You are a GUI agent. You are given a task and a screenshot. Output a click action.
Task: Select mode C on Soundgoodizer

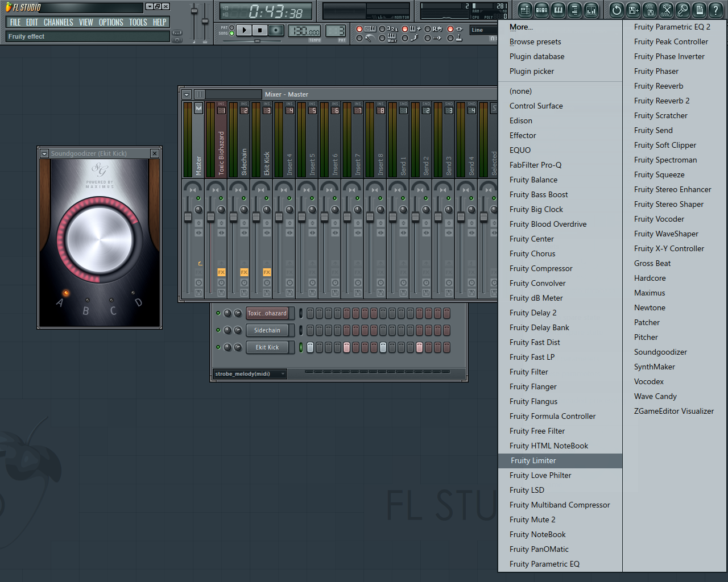click(x=111, y=300)
